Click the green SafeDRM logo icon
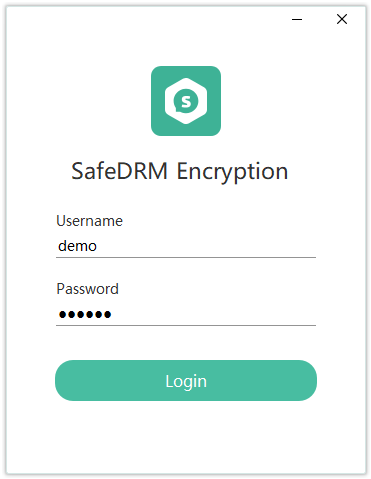The width and height of the screenshot is (371, 479). pyautogui.click(x=186, y=101)
